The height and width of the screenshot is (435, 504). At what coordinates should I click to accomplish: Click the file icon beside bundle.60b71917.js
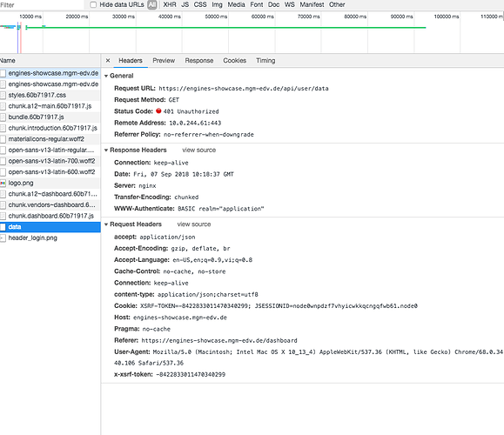click(3, 117)
